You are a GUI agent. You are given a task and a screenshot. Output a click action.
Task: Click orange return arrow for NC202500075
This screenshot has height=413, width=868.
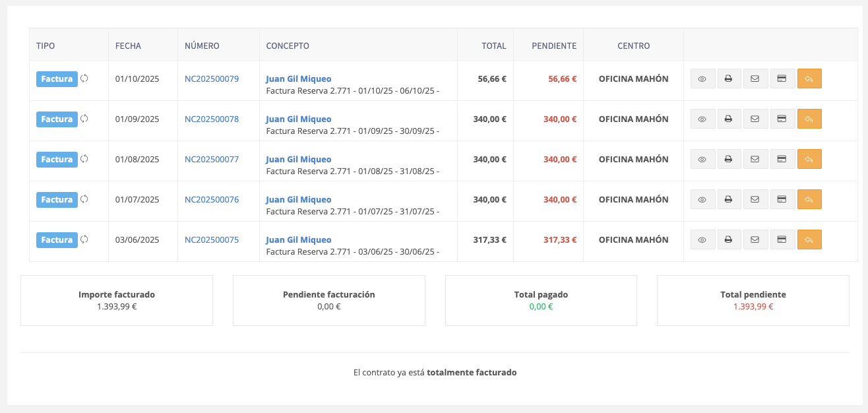(809, 239)
